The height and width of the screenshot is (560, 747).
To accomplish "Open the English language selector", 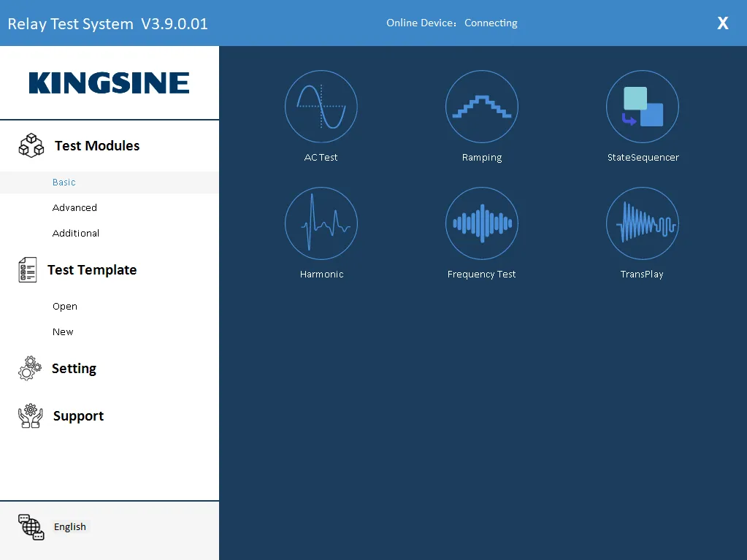I will click(x=70, y=527).
